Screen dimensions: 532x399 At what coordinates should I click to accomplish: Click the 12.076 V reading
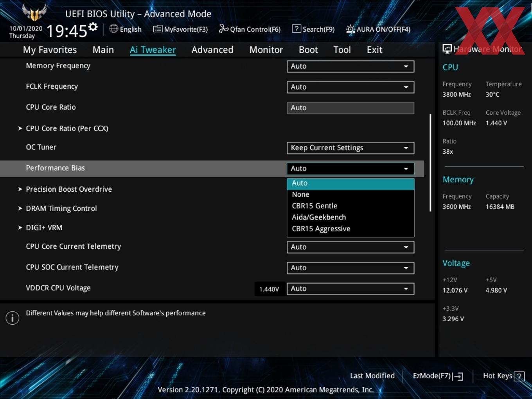coord(455,290)
